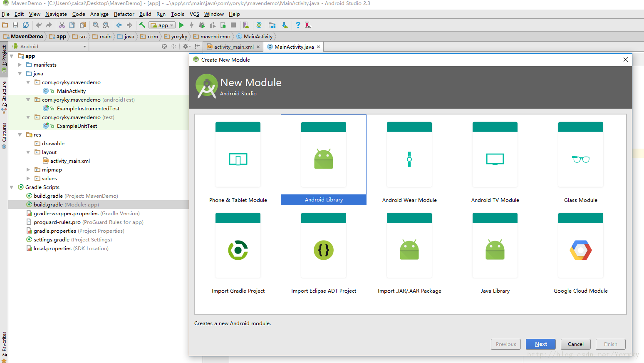This screenshot has height=363, width=644.
Task: Select Android Wear Module option
Action: (409, 160)
